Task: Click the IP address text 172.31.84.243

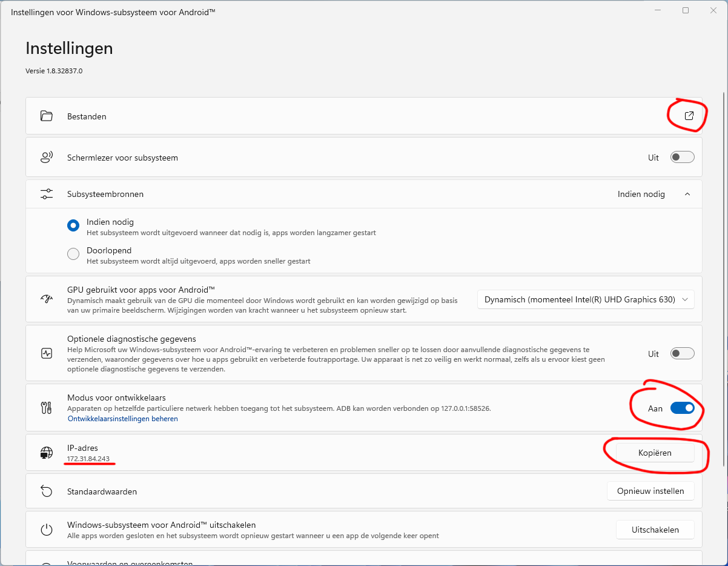Action: coord(88,459)
